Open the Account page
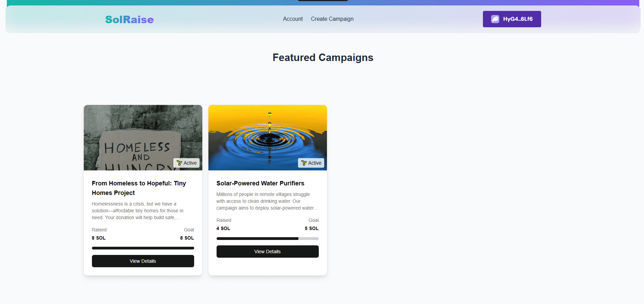Image resolution: width=644 pixels, height=304 pixels. (x=293, y=19)
